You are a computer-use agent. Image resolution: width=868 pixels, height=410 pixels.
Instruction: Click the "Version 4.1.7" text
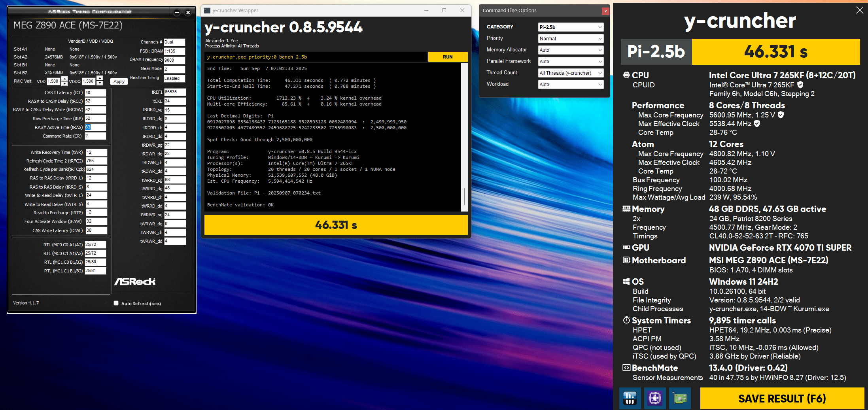26,303
